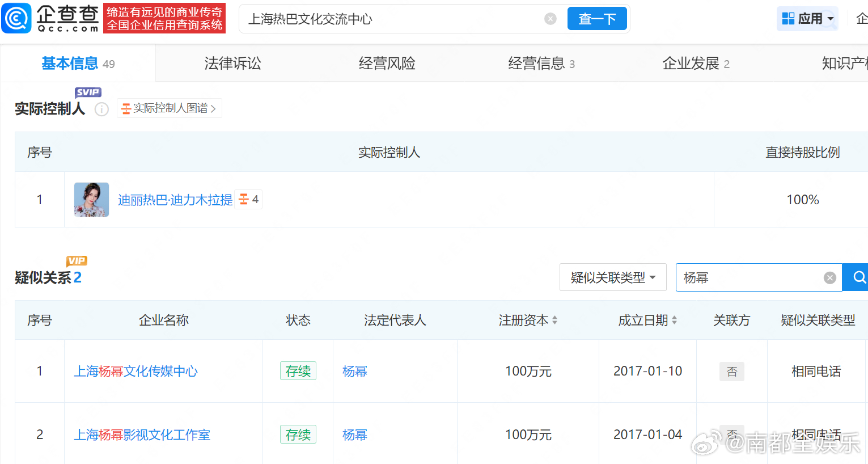This screenshot has height=464, width=868.
Task: Clear the main search box text
Action: [x=550, y=19]
